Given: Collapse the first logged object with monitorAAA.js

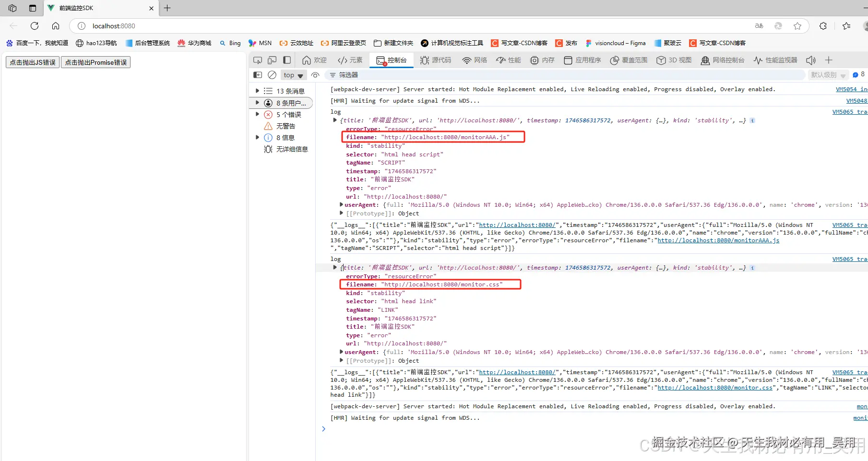Looking at the screenshot, I should pyautogui.click(x=335, y=120).
